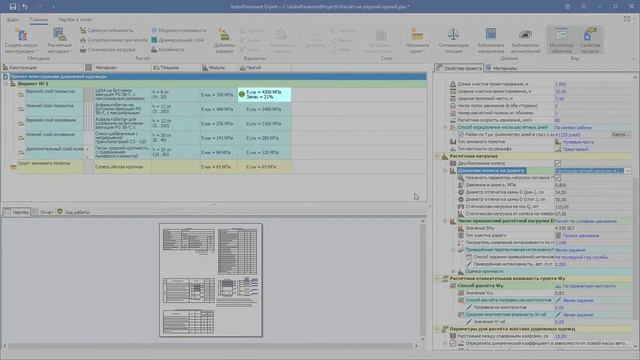Click the Strength column header
The image size is (640, 360).
[x=264, y=68]
